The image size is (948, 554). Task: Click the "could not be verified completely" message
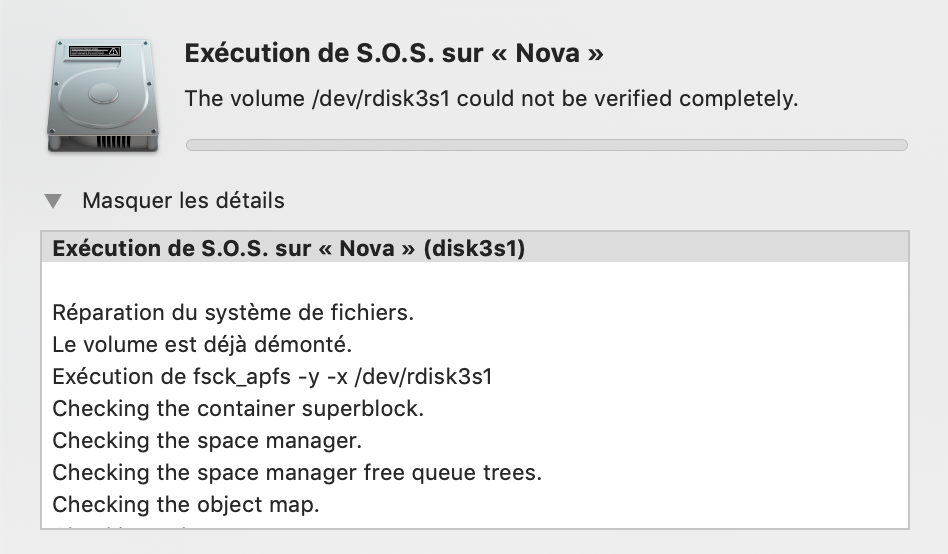tap(630, 100)
